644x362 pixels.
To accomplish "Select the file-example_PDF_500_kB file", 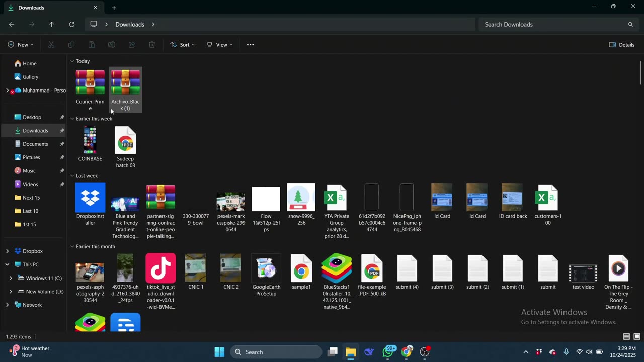I will [372, 276].
